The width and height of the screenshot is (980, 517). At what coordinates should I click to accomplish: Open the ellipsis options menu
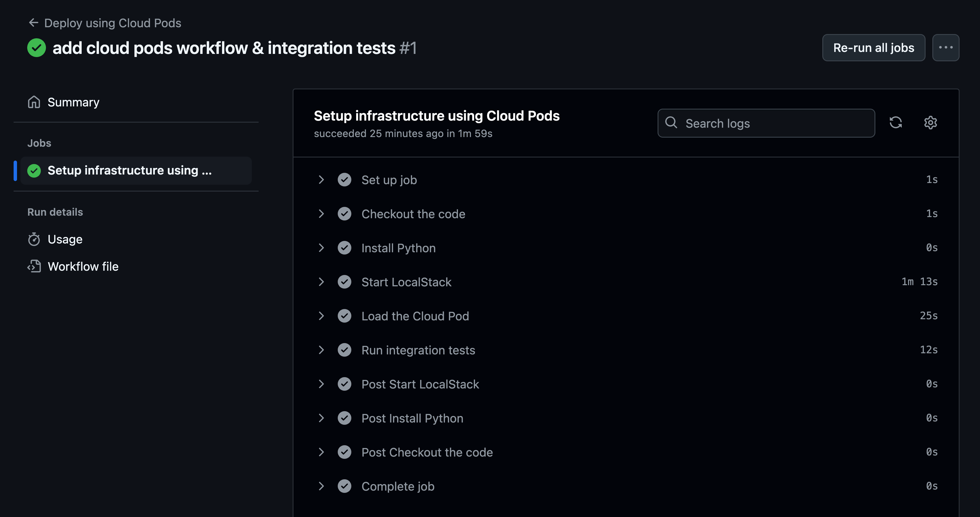tap(946, 48)
